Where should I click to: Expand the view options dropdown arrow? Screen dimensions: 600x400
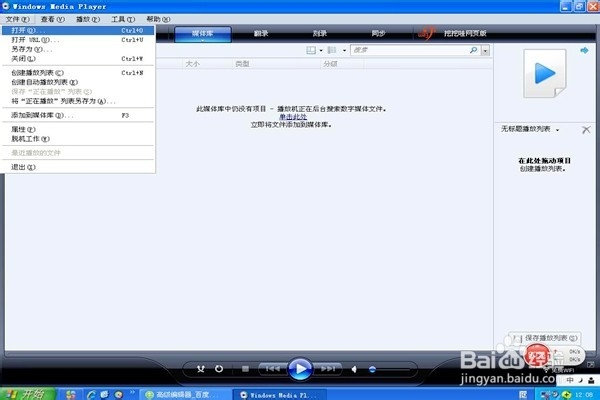[x=344, y=50]
